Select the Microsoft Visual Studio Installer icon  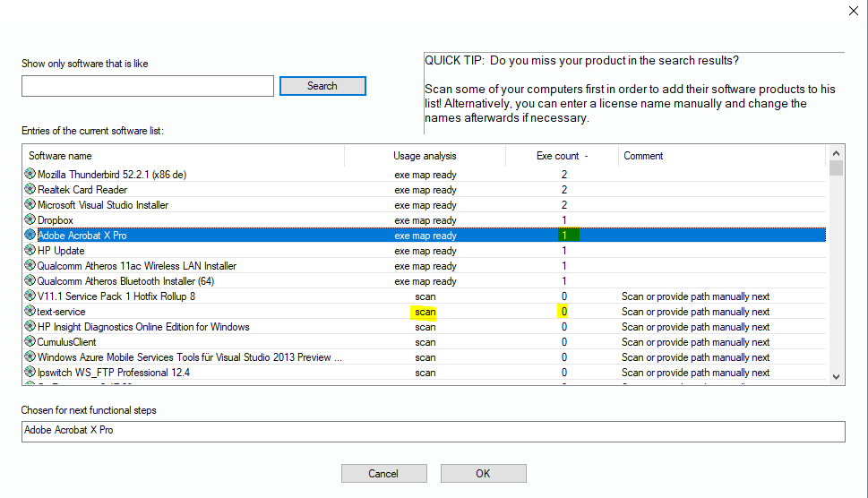tap(30, 205)
